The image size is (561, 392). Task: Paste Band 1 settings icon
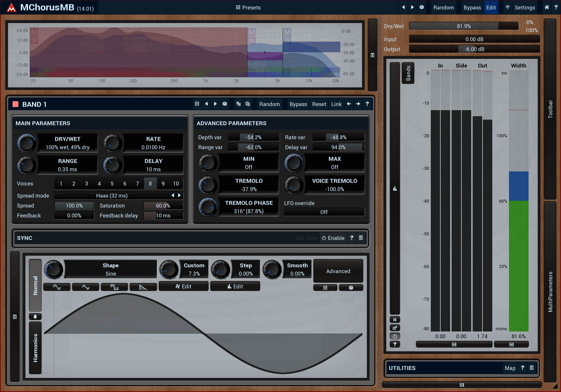click(x=248, y=104)
